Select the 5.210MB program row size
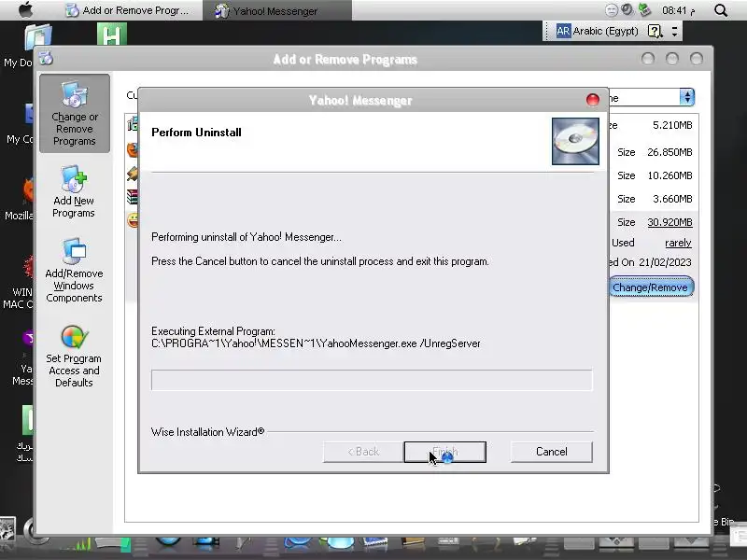 coord(672,125)
